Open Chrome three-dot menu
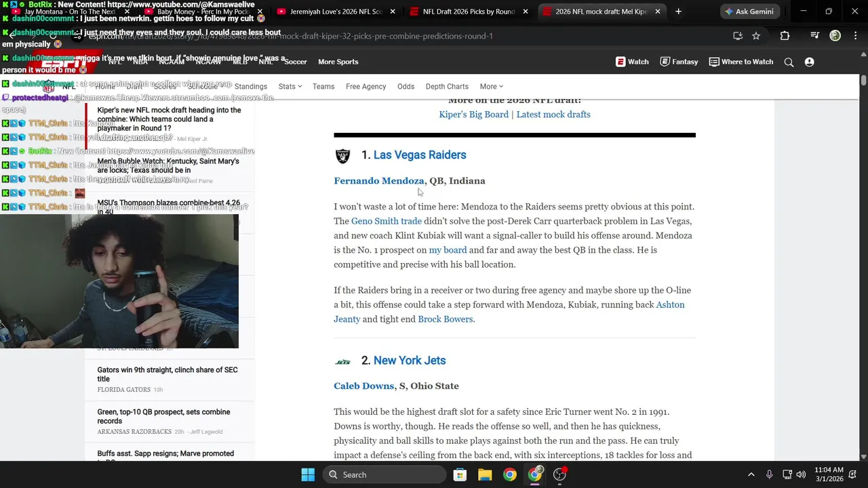868x488 pixels. 855,36
